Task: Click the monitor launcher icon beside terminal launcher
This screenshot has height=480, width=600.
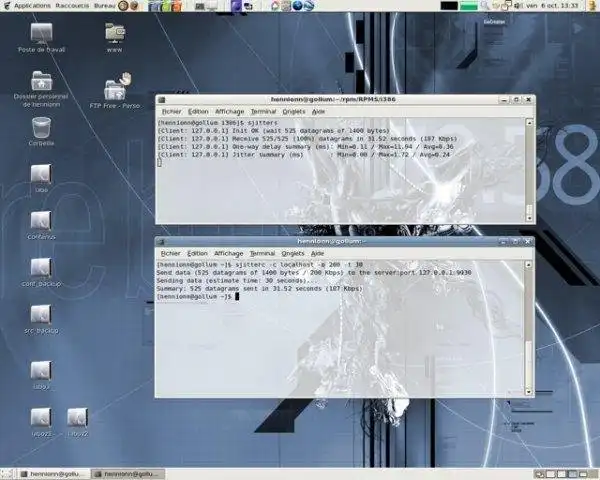Action: click(x=212, y=6)
